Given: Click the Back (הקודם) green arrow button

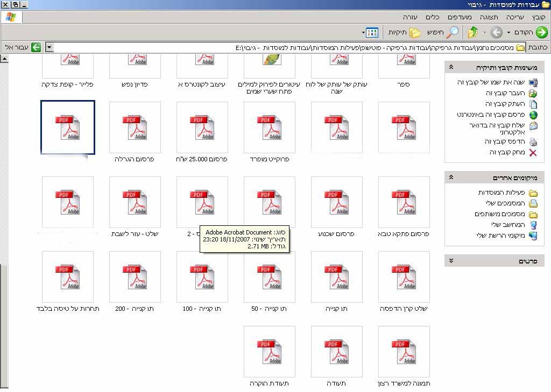Looking at the screenshot, I should tap(541, 32).
